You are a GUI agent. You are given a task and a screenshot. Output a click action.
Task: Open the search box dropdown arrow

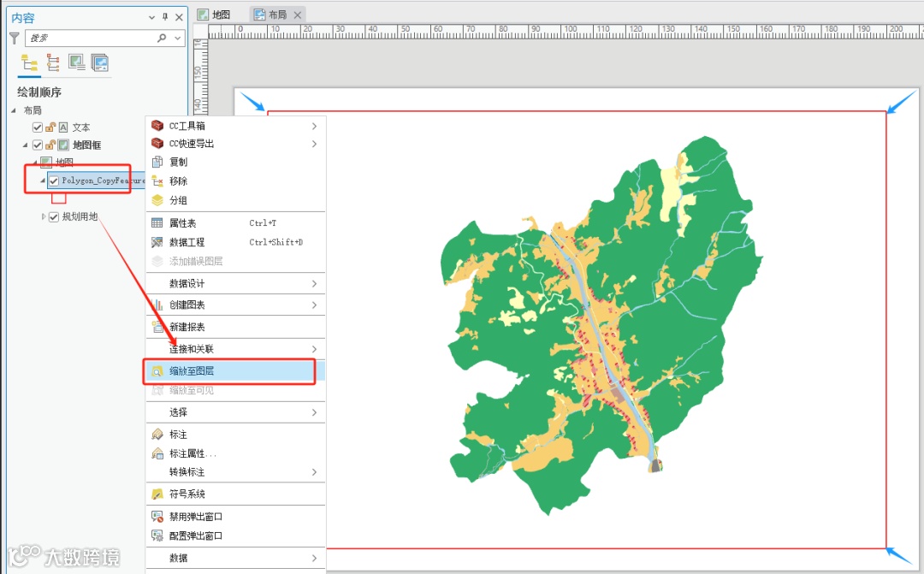178,38
